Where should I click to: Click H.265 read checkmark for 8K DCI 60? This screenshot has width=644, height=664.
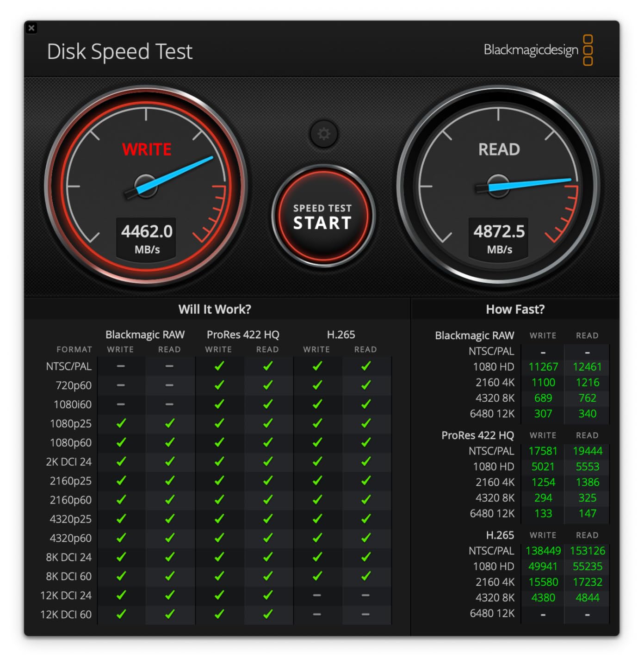click(x=366, y=576)
